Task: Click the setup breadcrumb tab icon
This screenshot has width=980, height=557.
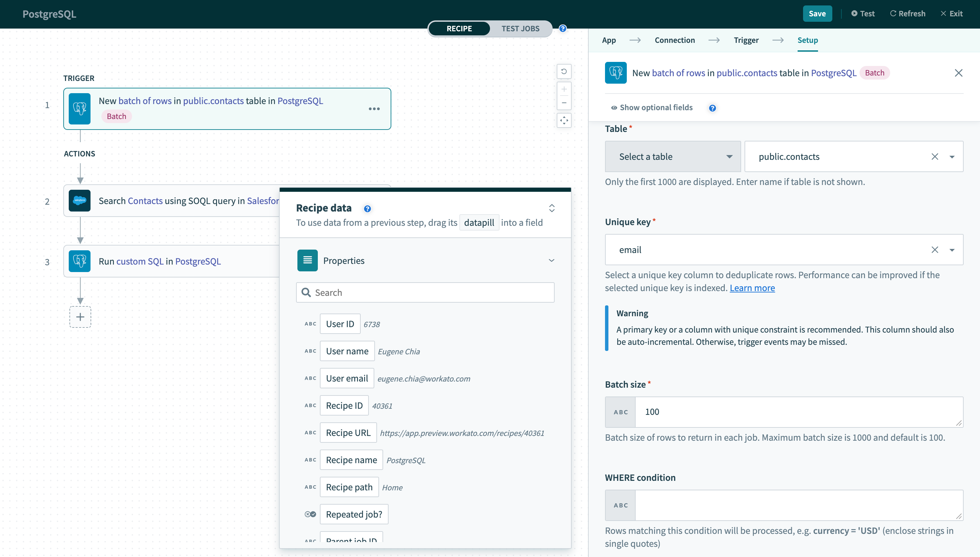Action: [x=808, y=40]
